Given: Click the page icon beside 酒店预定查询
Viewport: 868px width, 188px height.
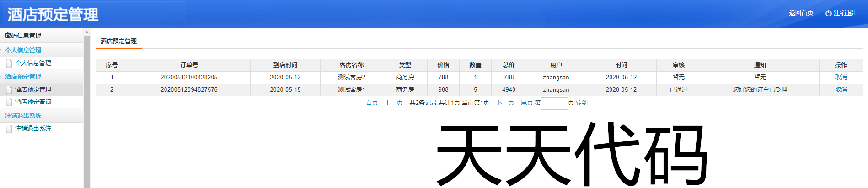Looking at the screenshot, I should point(9,102).
